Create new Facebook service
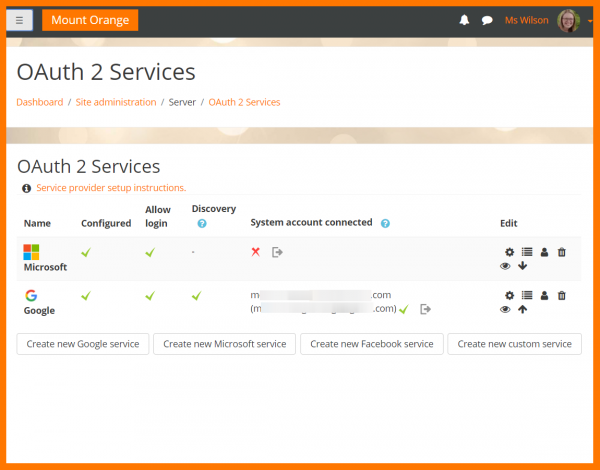This screenshot has width=600, height=470. pos(372,344)
